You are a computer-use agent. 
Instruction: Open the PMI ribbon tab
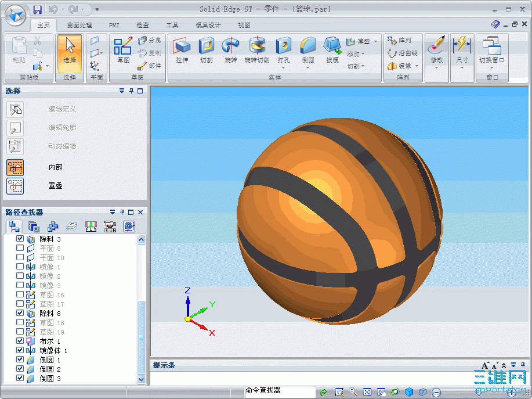click(x=114, y=25)
